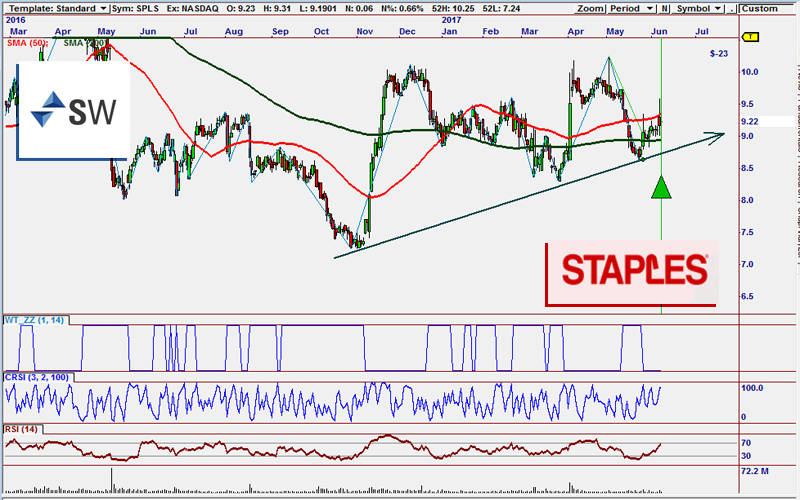Click the Zoom button
This screenshot has height=500, width=800.
click(x=590, y=8)
